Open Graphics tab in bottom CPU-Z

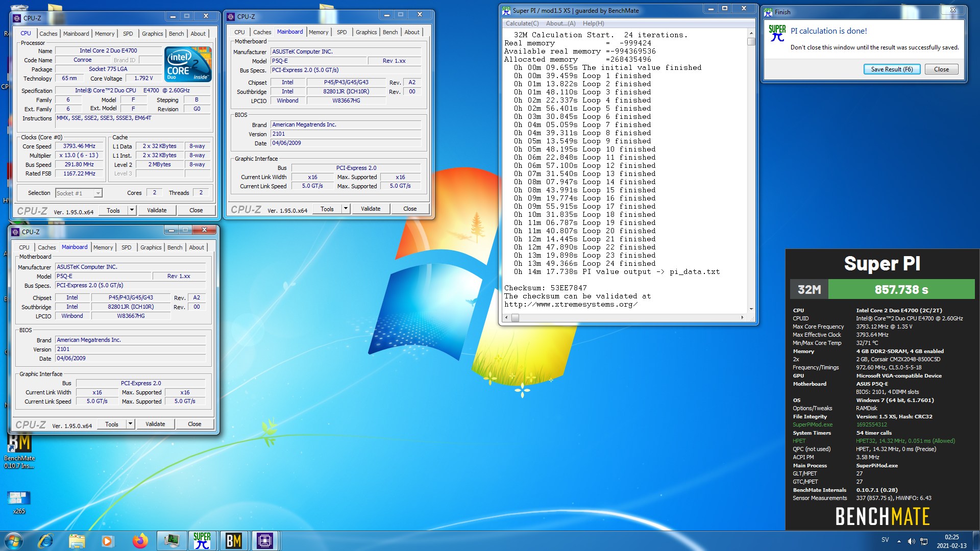[x=151, y=247]
